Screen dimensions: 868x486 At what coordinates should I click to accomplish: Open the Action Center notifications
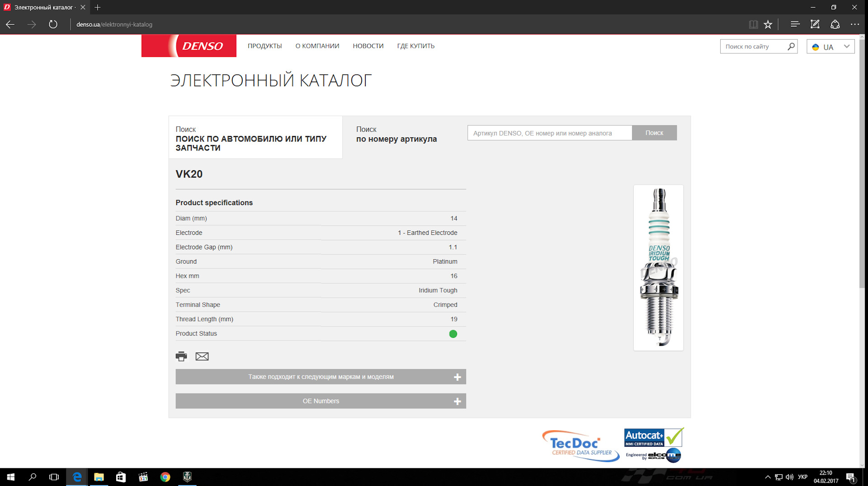pyautogui.click(x=850, y=477)
